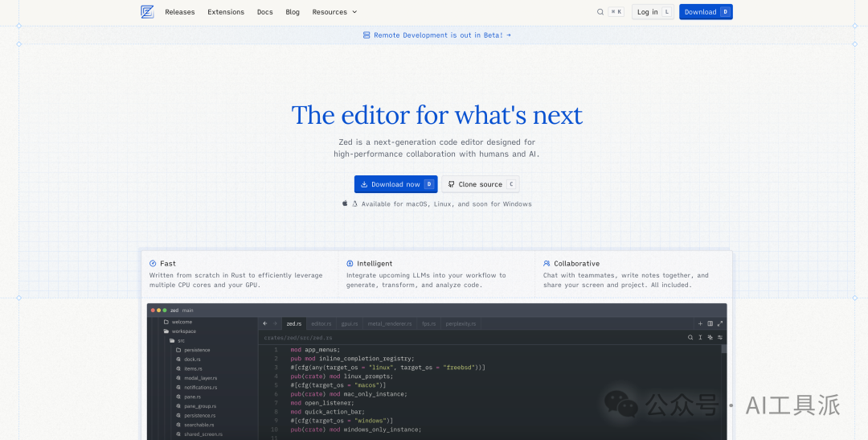Collapse the src folder in project tree

click(x=177, y=341)
